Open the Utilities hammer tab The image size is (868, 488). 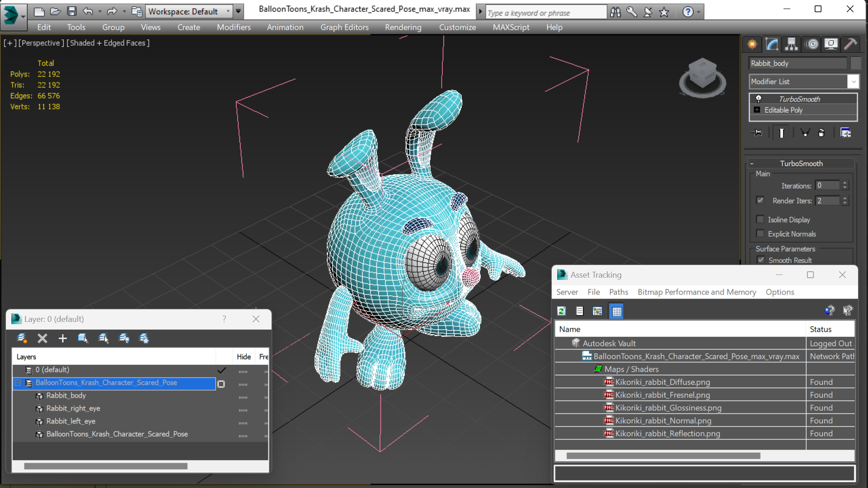tap(850, 44)
